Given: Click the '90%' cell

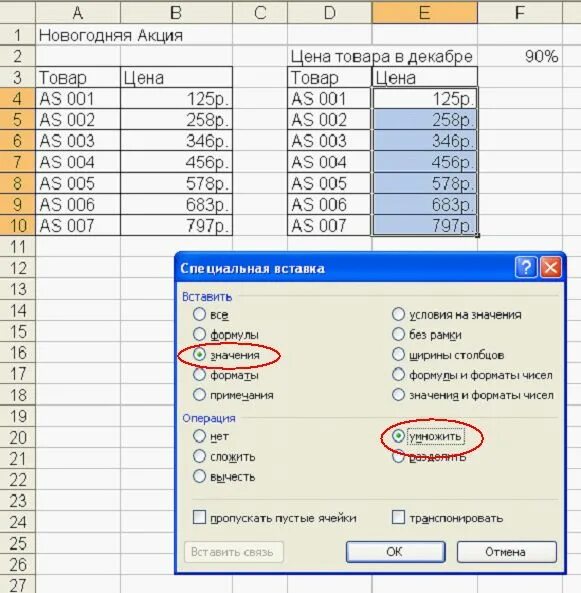Looking at the screenshot, I should pos(520,56).
